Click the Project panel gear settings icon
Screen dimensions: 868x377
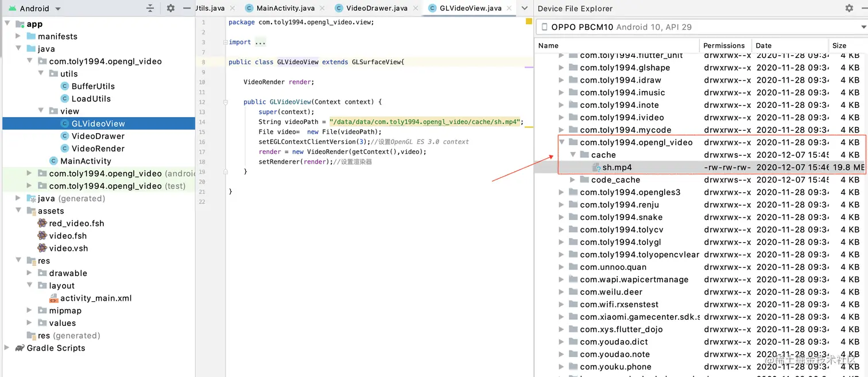click(170, 8)
